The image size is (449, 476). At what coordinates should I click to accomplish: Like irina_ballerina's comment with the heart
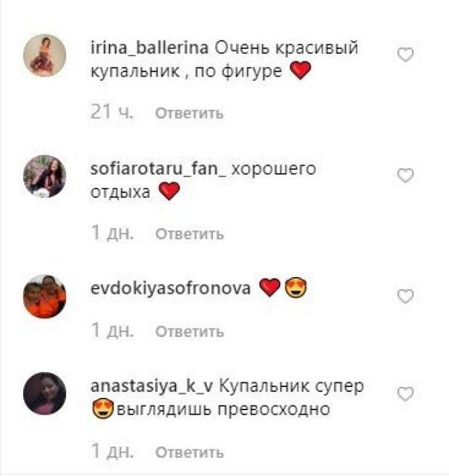point(406,55)
